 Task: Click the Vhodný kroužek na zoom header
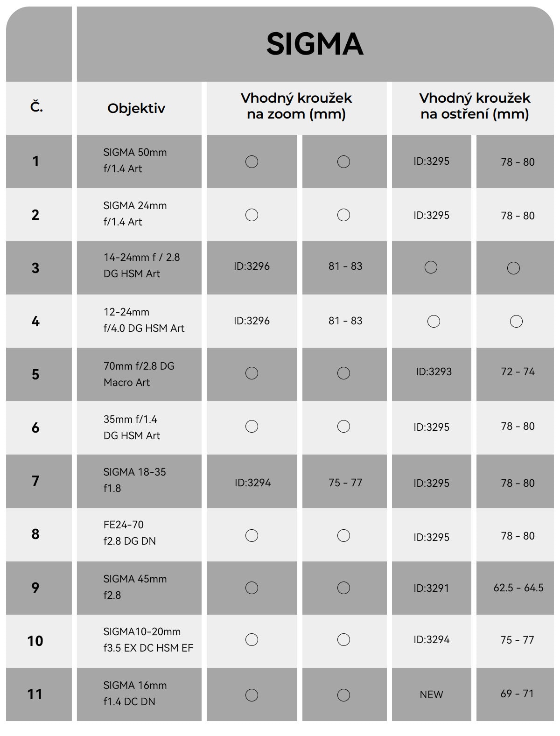[x=296, y=106]
